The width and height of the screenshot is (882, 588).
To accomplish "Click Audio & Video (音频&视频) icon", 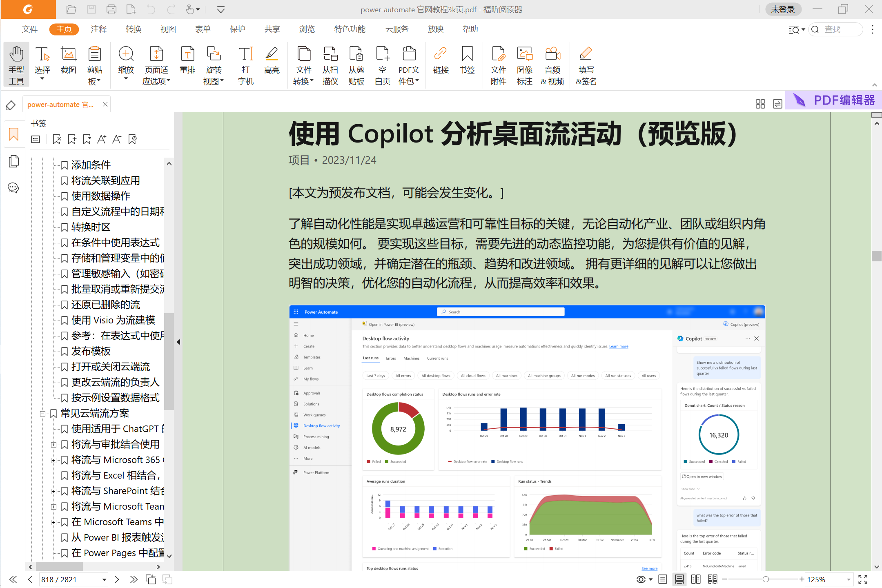I will point(552,65).
